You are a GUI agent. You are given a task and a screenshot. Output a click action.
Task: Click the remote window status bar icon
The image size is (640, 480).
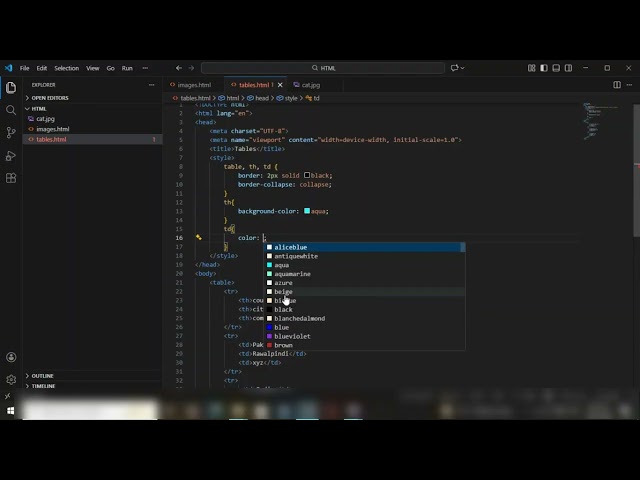7,396
